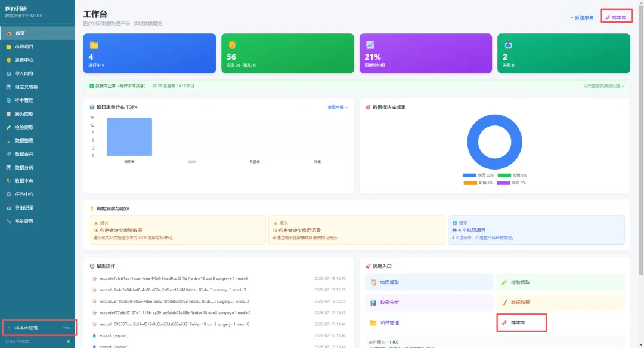Open the 病历提取 quick-entry tile
The height and width of the screenshot is (348, 644).
point(429,282)
